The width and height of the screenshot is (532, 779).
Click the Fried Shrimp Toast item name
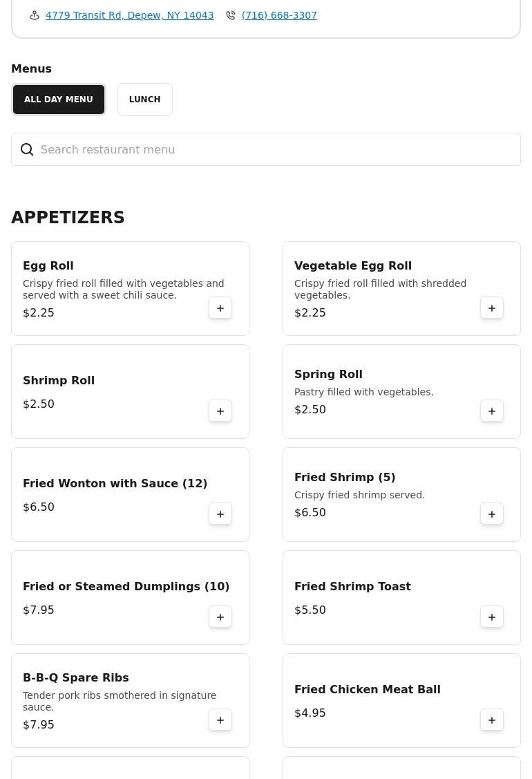(x=352, y=586)
